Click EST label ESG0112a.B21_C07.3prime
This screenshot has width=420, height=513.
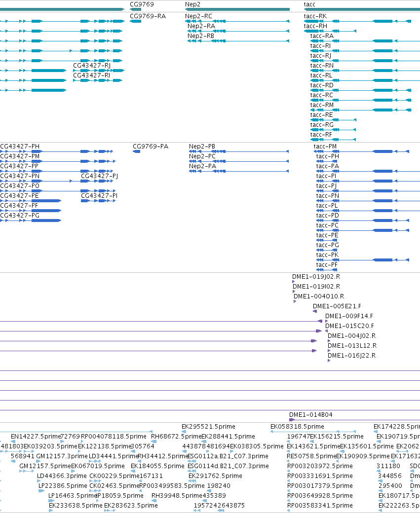pyautogui.click(x=228, y=456)
